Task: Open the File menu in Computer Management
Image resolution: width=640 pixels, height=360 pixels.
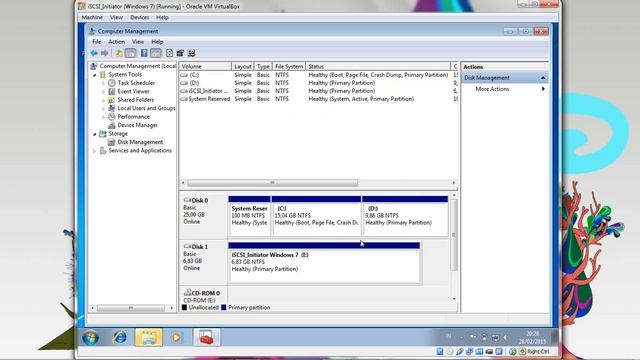Action: [x=96, y=42]
